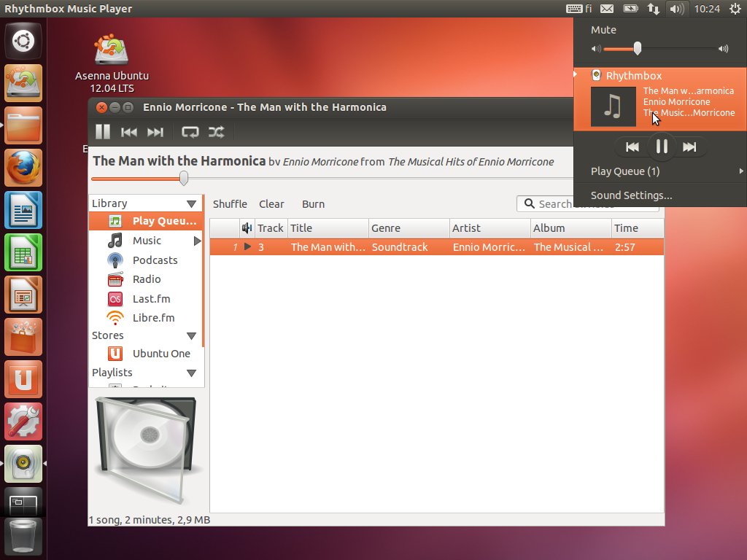Adjust the volume slider in sound menu
The height and width of the screenshot is (560, 747).
coord(638,49)
